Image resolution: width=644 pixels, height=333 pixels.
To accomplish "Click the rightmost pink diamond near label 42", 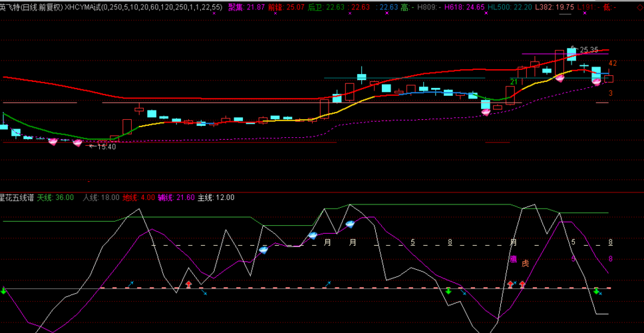I will 596,81.
